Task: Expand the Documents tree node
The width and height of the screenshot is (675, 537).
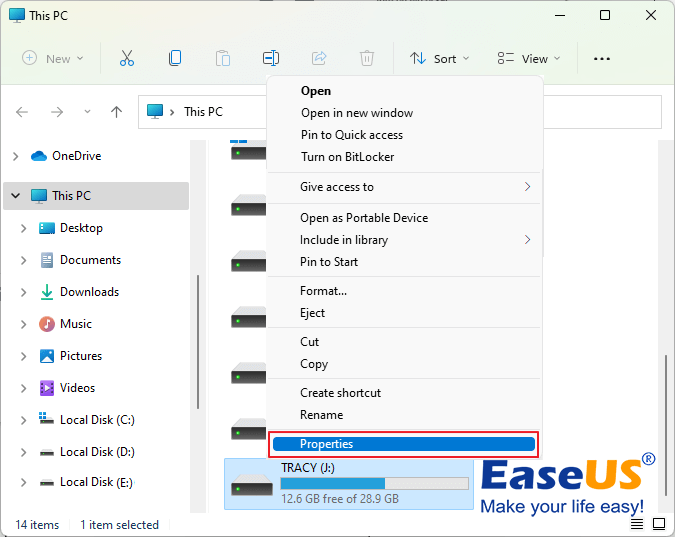Action: coord(24,260)
